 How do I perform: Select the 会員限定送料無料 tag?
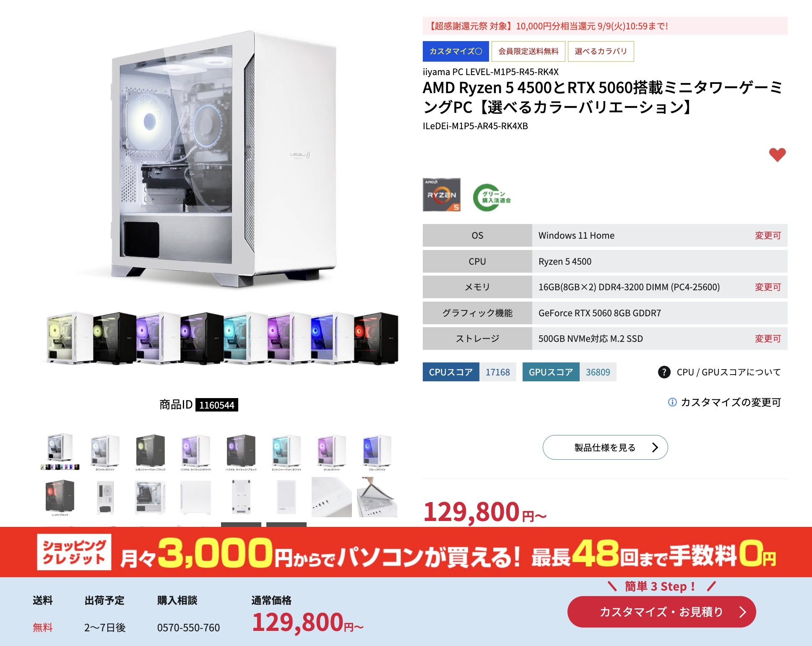[528, 51]
